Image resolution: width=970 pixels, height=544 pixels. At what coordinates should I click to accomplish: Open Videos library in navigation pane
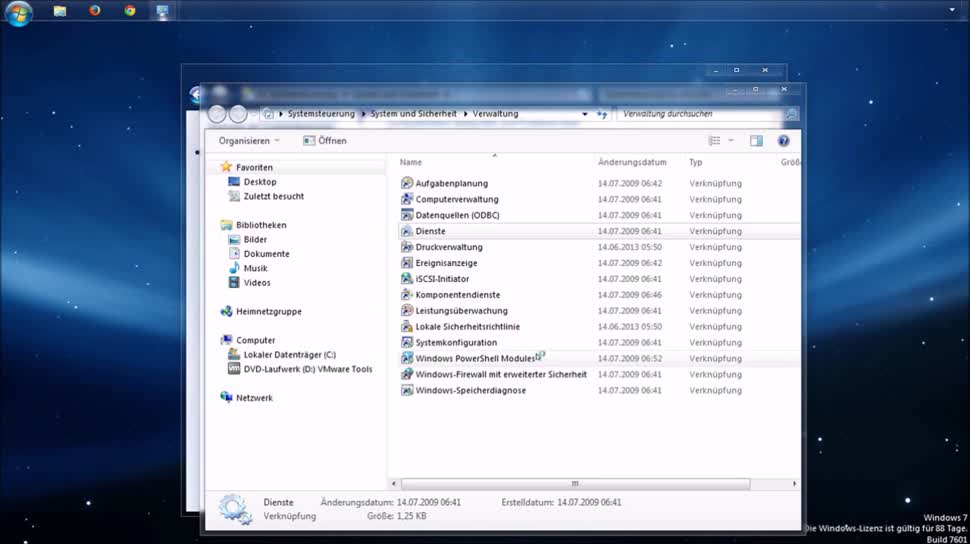click(x=257, y=283)
